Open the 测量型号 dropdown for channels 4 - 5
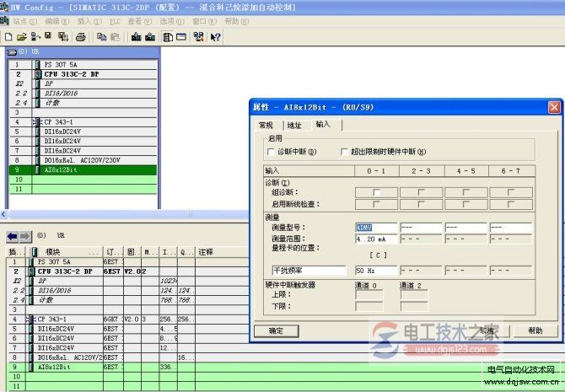Screen dimensions: 565x392 click(465, 228)
